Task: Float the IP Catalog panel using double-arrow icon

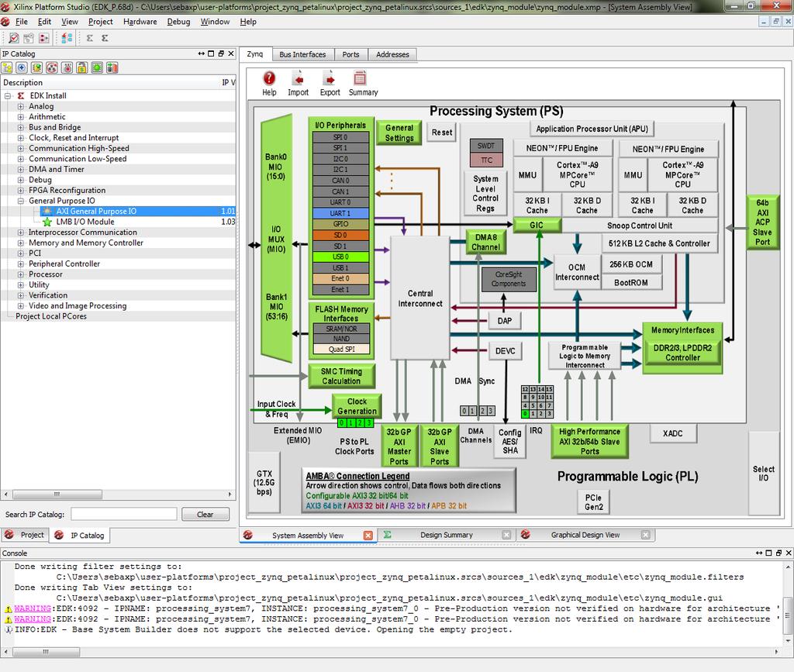Action: 202,53
